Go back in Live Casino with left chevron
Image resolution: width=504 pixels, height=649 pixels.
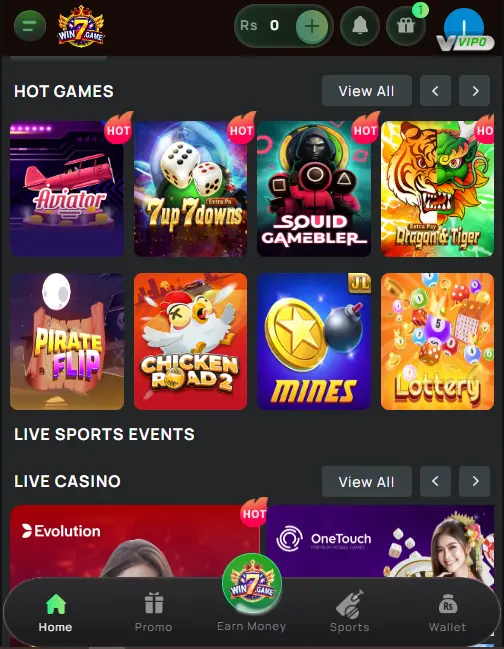coord(435,481)
